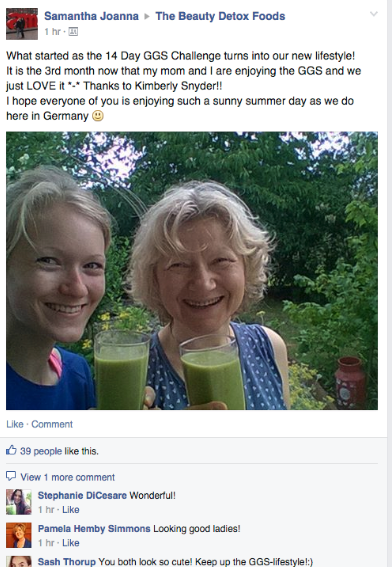The image size is (392, 567).
Task: Click the post audience privacy icon
Action: pyautogui.click(x=73, y=32)
